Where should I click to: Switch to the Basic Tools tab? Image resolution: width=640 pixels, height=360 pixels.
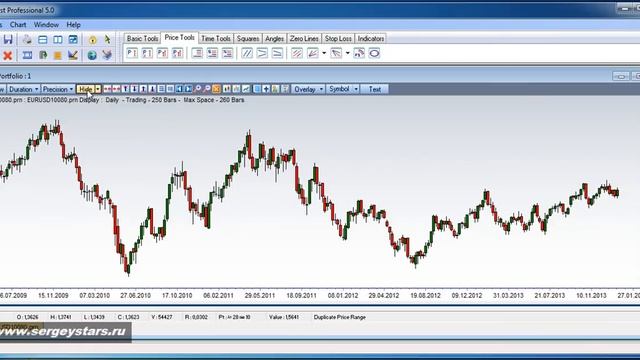point(142,38)
